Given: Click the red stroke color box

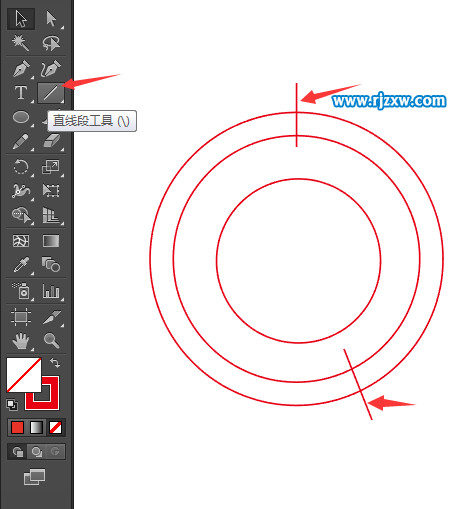Looking at the screenshot, I should click(43, 393).
